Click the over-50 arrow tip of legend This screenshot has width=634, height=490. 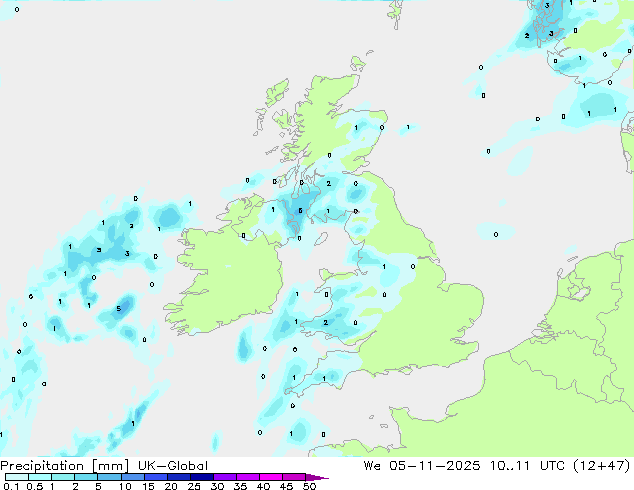pyautogui.click(x=317, y=477)
